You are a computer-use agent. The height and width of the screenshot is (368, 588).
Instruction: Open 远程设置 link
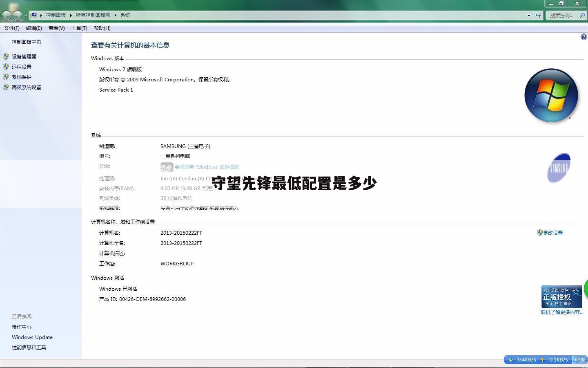click(22, 67)
